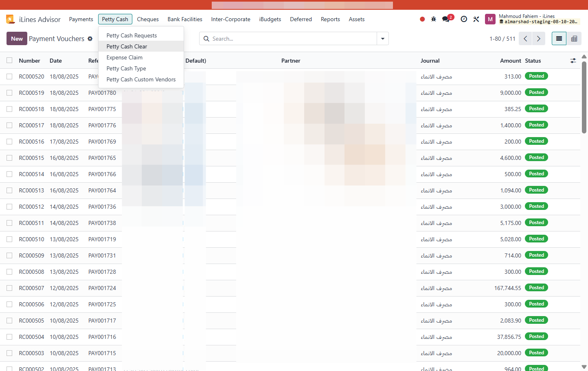Image resolution: width=588 pixels, height=371 pixels.
Task: Select the checkbox for RC000520
Action: point(9,76)
